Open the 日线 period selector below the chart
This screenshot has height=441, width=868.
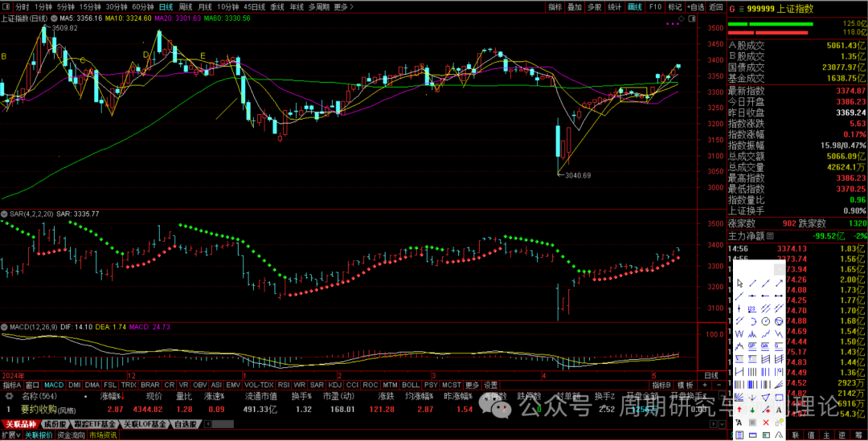coord(710,375)
